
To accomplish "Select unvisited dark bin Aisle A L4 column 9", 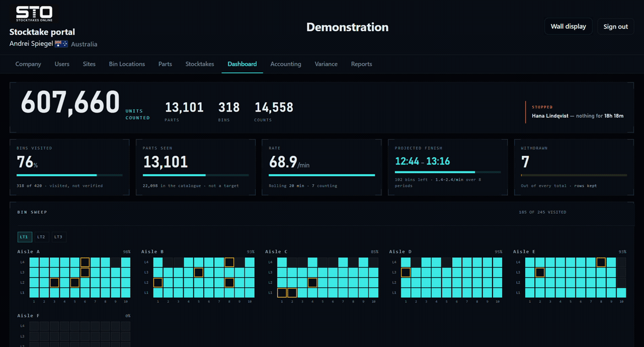I will tap(116, 262).
